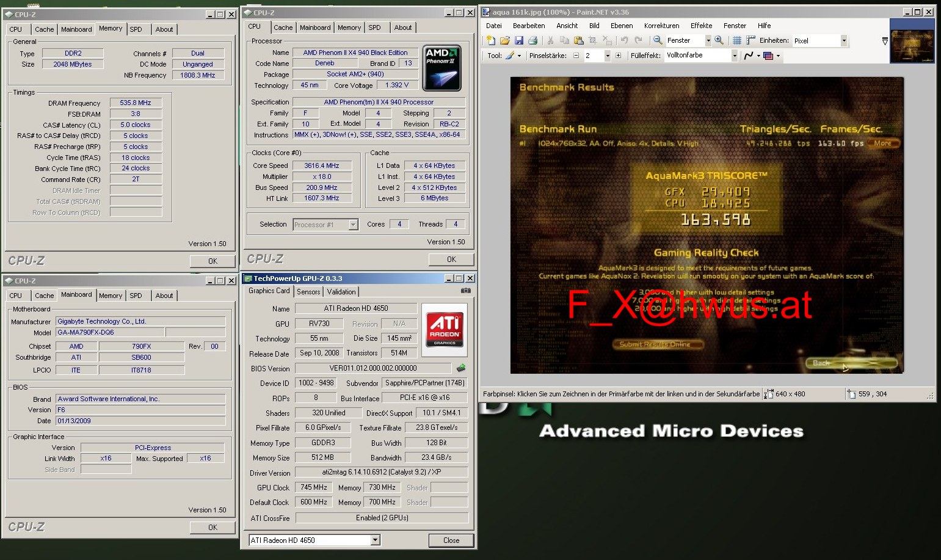The width and height of the screenshot is (941, 560).
Task: Click the NB Frequency 1808.3 MHz value
Action: [198, 75]
